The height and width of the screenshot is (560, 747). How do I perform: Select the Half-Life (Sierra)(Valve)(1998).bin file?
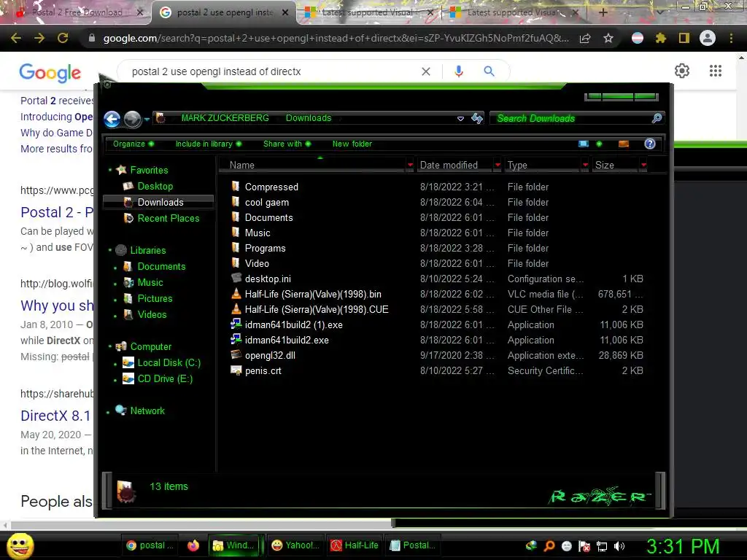coord(313,295)
